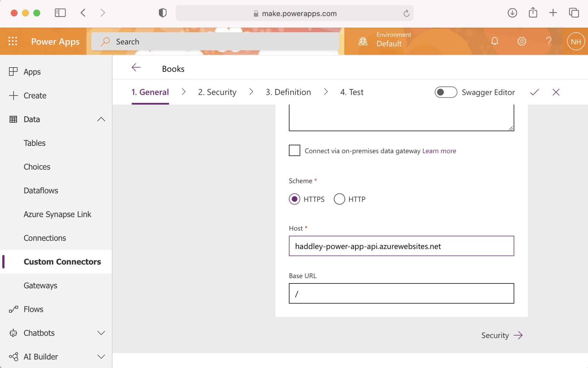This screenshot has height=368, width=588.
Task: Click into the Base URL field
Action: (401, 293)
